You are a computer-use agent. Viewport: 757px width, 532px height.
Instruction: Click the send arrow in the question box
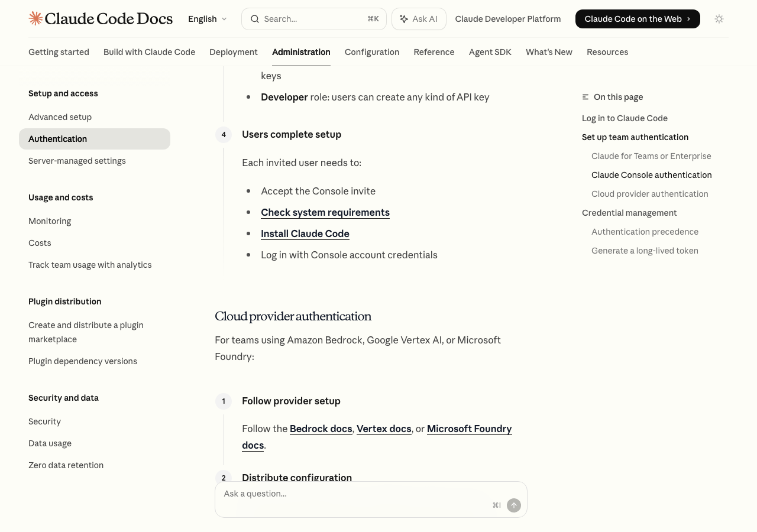[514, 505]
